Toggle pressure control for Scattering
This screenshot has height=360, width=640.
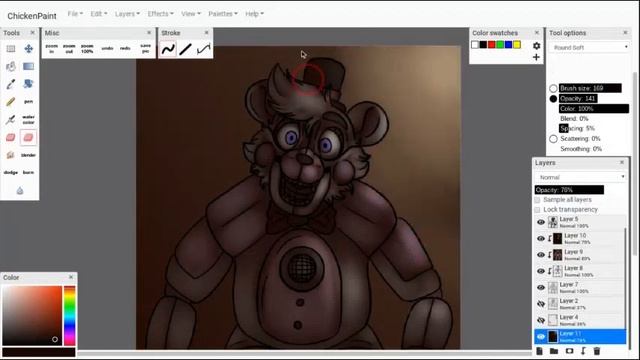tap(553, 139)
